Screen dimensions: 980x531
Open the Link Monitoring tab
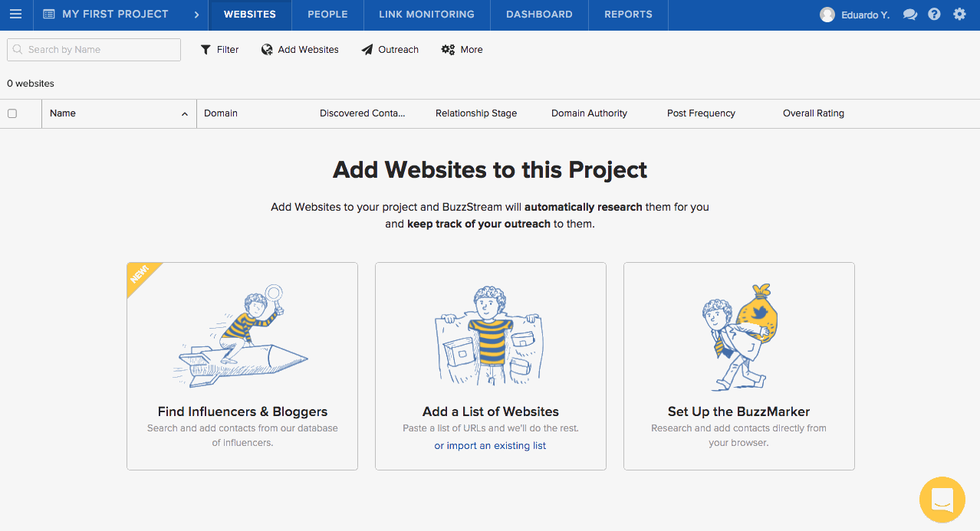426,15
